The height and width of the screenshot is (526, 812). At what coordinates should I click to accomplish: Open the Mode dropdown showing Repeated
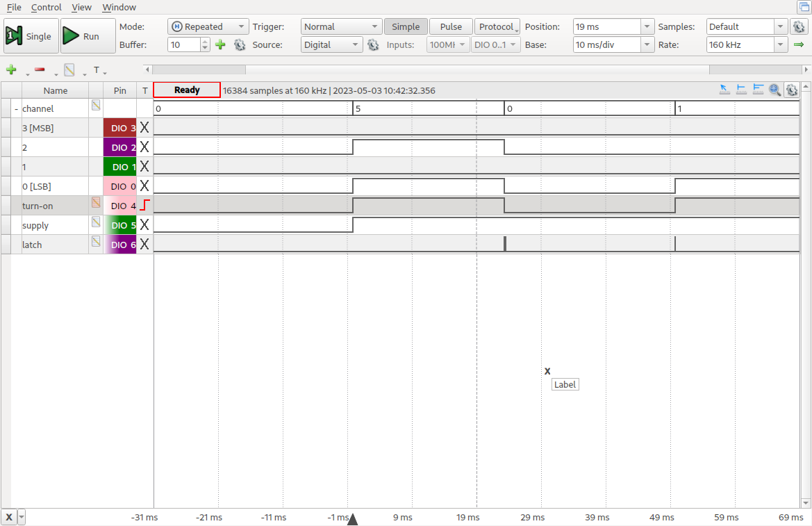(x=208, y=27)
